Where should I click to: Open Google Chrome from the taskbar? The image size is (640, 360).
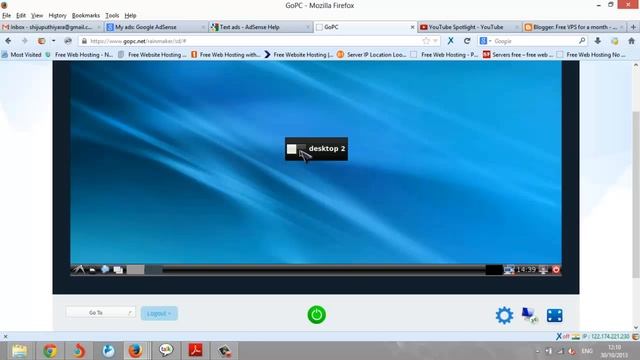tap(50, 351)
